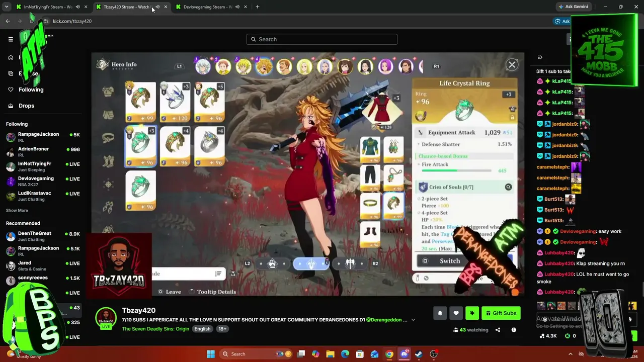Image resolution: width=644 pixels, height=362 pixels.
Task: Mute the ImNotTryingFr tab audio icon
Action: tap(77, 7)
